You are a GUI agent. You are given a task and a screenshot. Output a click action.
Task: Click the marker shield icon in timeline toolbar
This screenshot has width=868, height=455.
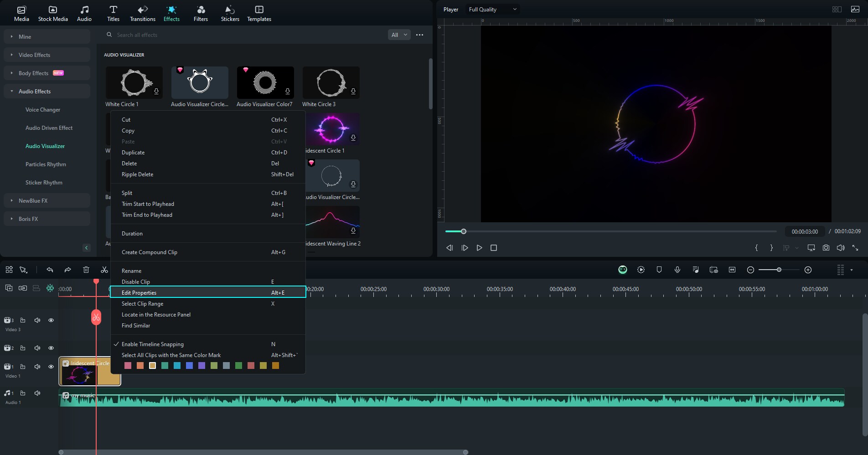pyautogui.click(x=659, y=270)
